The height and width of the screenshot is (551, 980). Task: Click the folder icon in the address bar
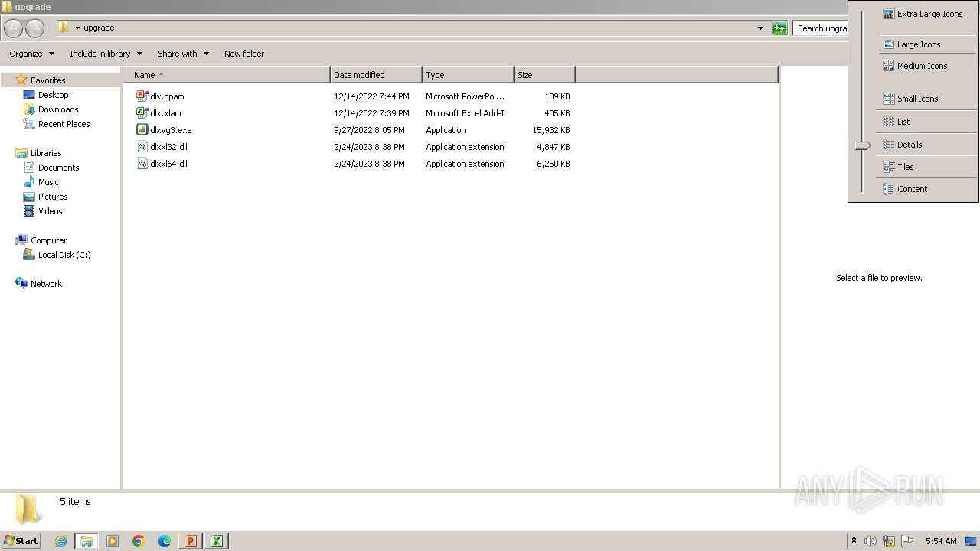pos(64,28)
